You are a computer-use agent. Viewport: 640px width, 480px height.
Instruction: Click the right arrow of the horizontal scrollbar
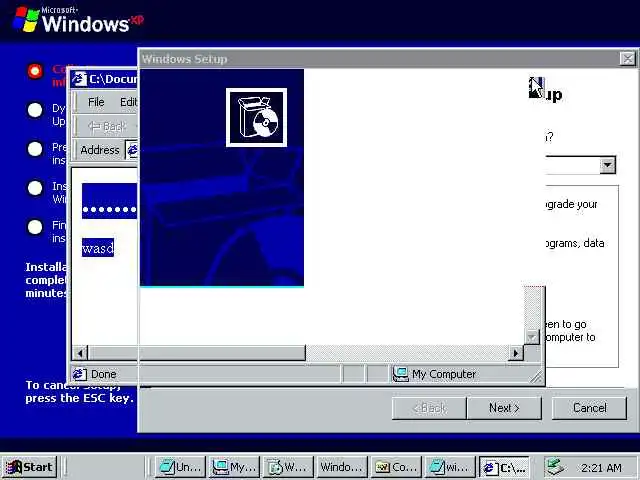pyautogui.click(x=516, y=353)
